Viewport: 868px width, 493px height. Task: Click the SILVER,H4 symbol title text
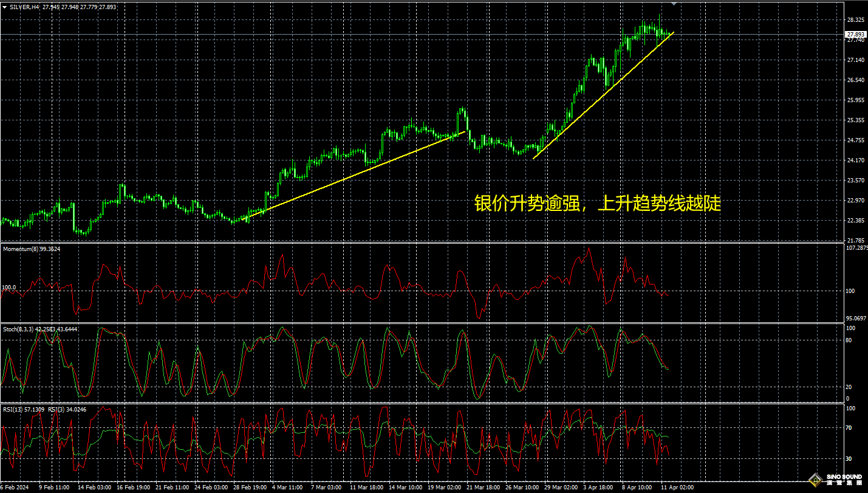click(x=24, y=7)
